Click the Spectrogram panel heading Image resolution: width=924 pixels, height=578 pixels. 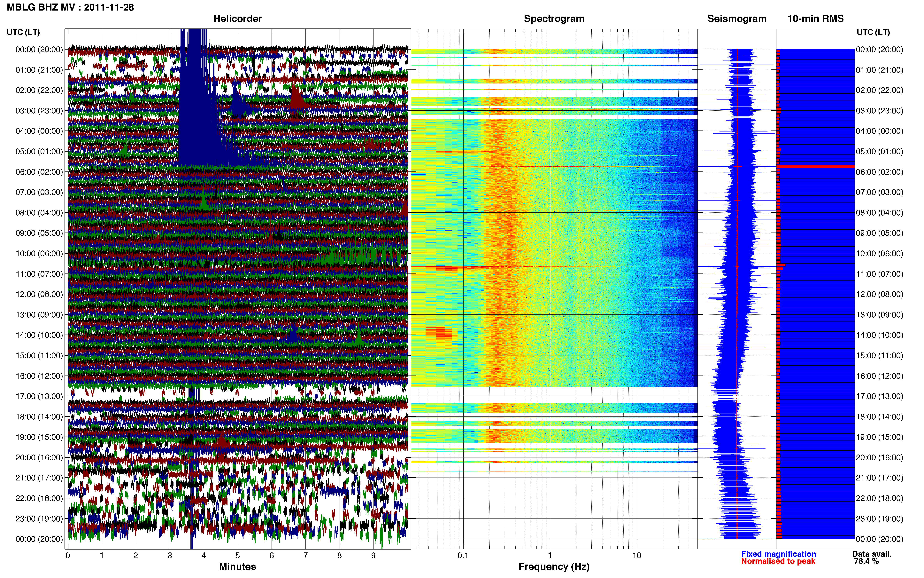554,18
